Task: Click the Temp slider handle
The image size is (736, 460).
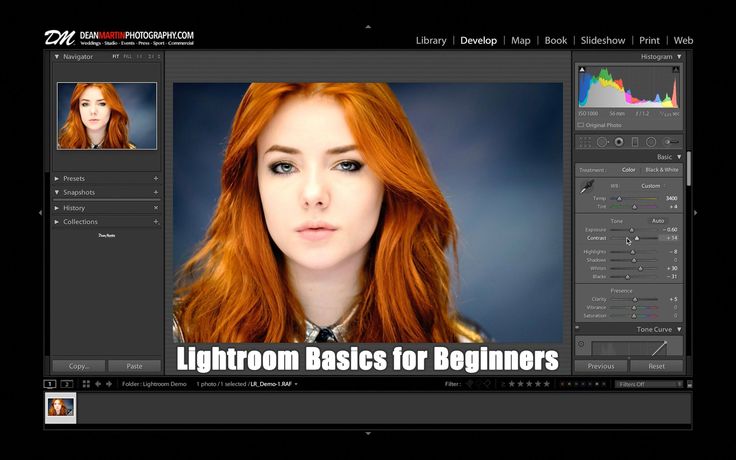Action: (619, 199)
